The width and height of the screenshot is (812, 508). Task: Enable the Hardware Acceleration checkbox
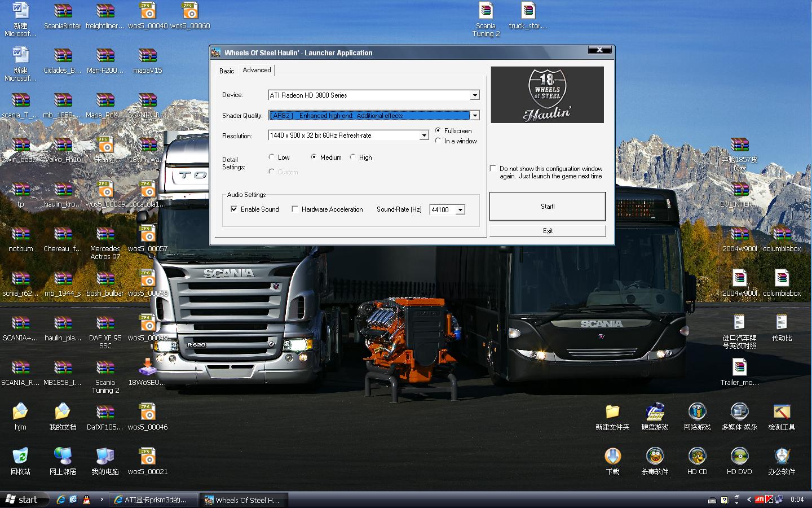click(294, 209)
